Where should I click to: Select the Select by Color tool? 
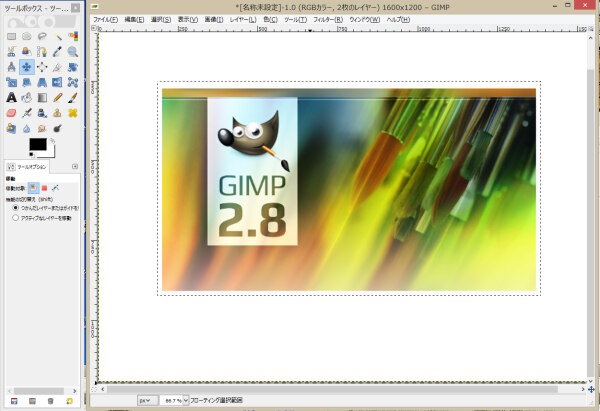tap(73, 36)
